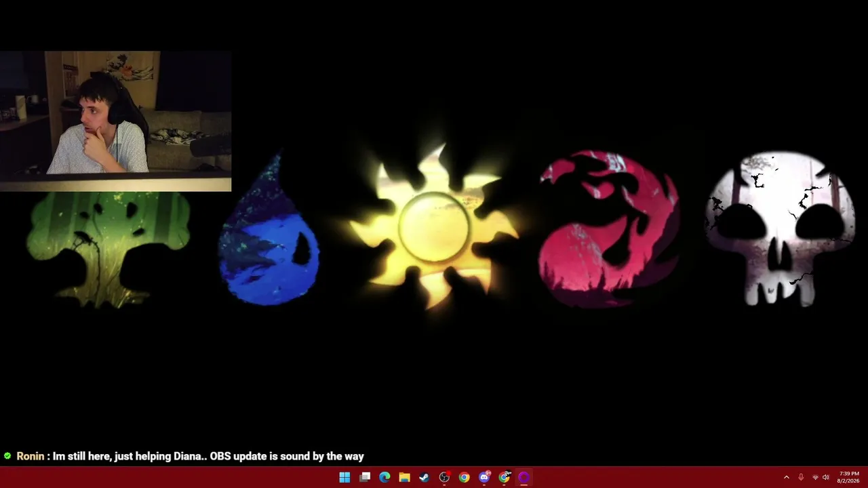Viewport: 868px width, 488px height.
Task: Open the Chrome icon without a profile badge
Action: [x=464, y=477]
